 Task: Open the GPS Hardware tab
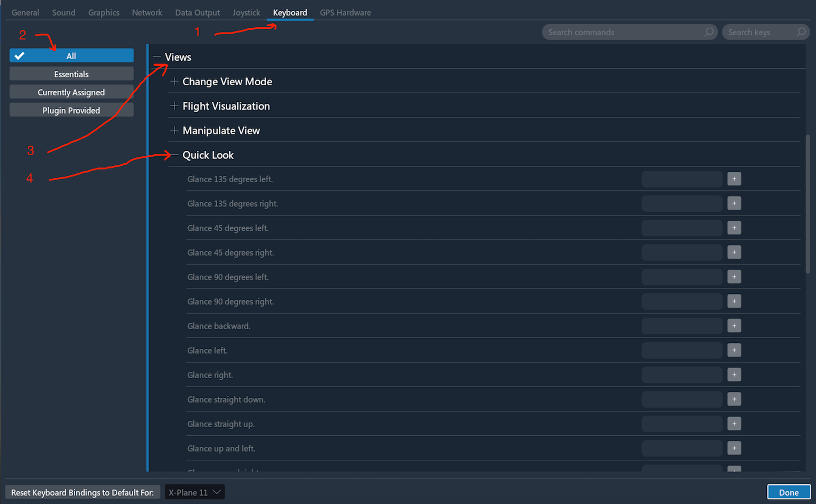click(x=345, y=12)
